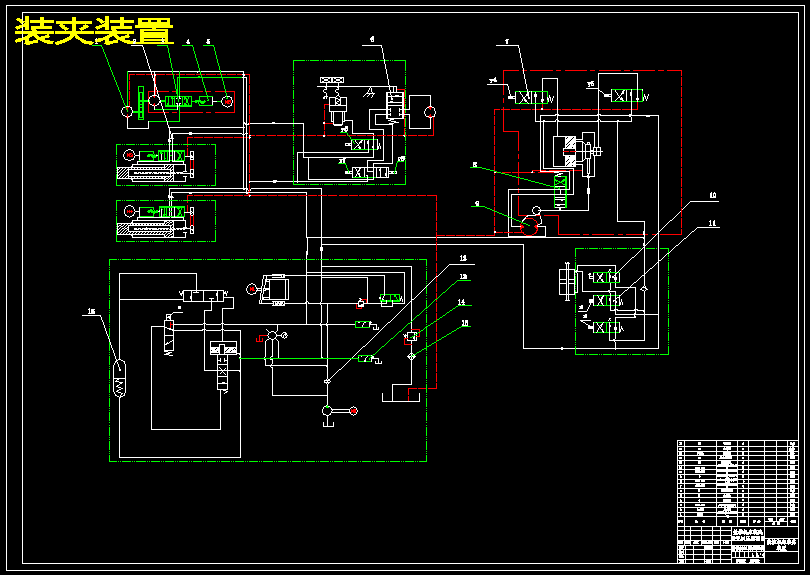Select callout number 14 near the relief valve

click(x=461, y=302)
